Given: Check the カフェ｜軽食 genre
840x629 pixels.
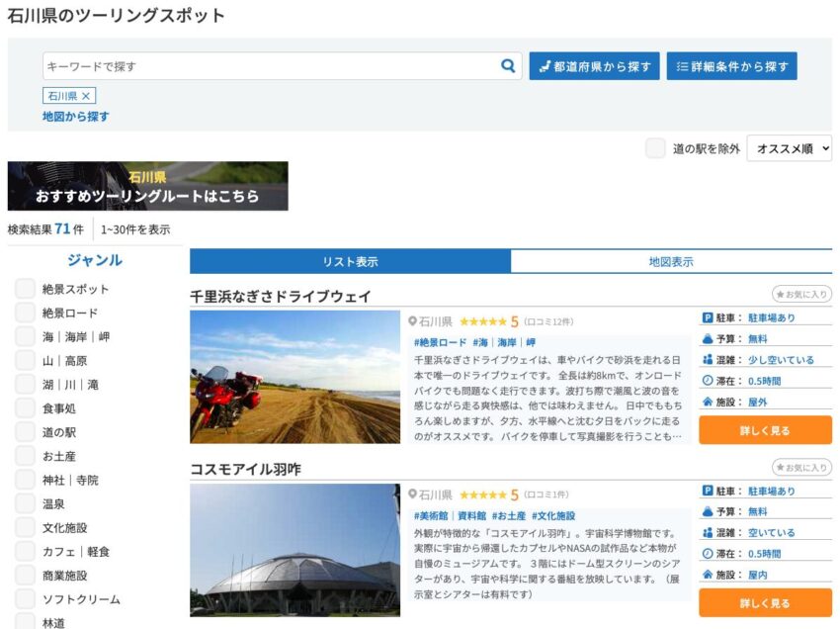Looking at the screenshot, I should click(x=25, y=551).
